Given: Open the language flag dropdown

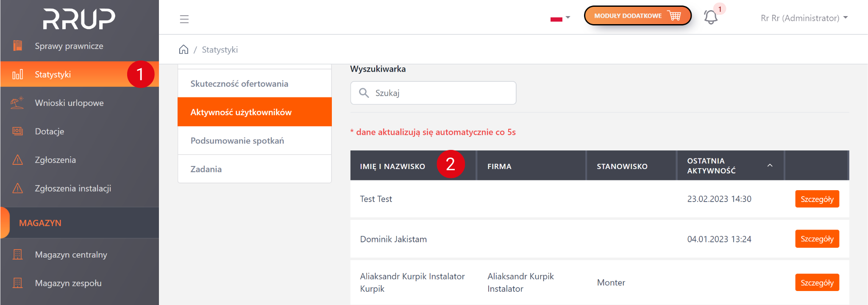Looking at the screenshot, I should (x=560, y=18).
